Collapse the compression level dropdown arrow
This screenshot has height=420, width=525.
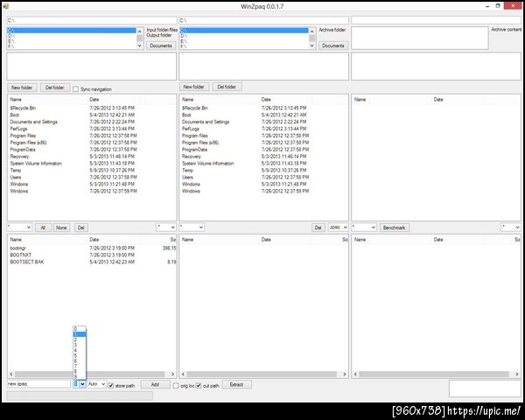pyautogui.click(x=82, y=384)
